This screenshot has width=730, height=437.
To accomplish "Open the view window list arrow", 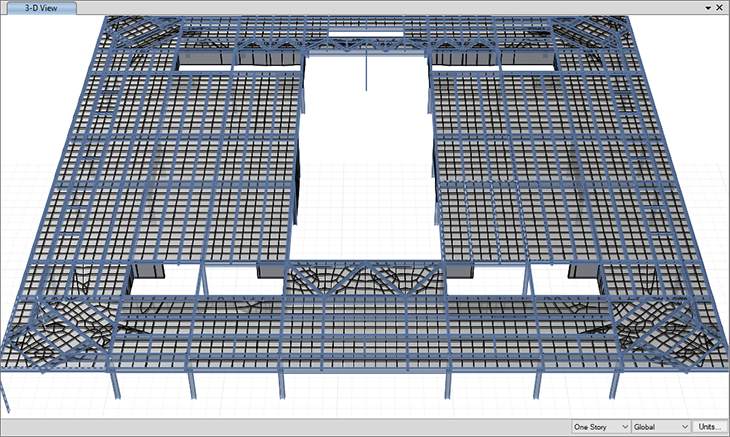I will pos(706,7).
